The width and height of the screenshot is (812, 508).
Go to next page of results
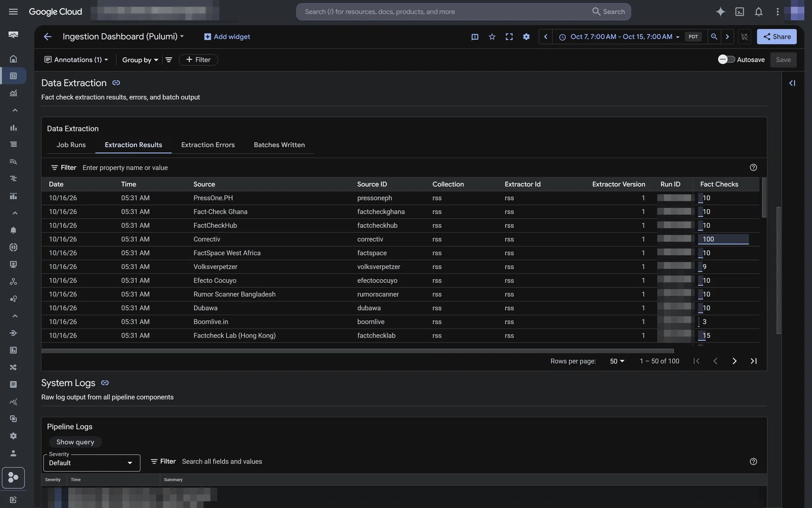click(x=734, y=361)
